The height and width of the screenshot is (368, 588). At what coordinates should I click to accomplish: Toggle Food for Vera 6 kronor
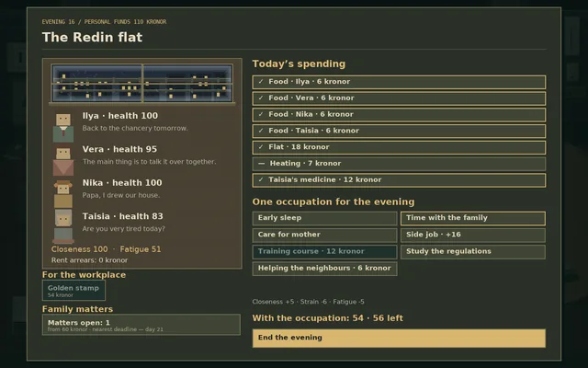pyautogui.click(x=399, y=98)
